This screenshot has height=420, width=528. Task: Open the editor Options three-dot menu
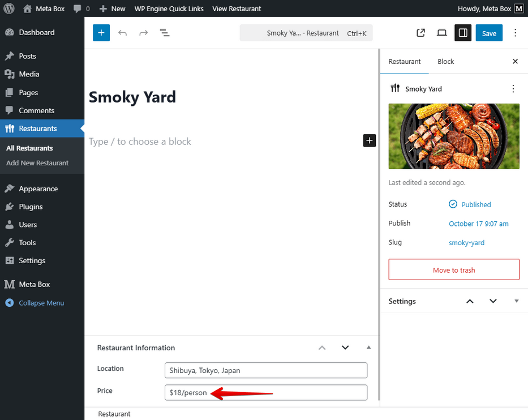pos(515,33)
